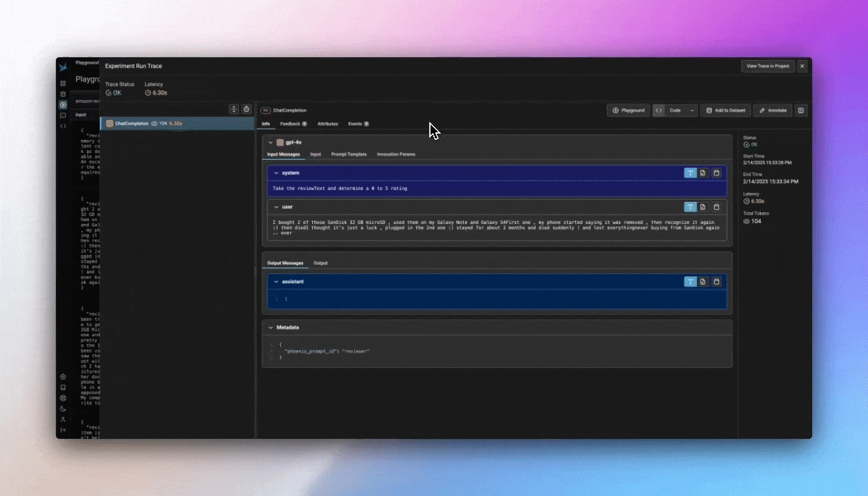Select text view mode for user message
Image resolution: width=868 pixels, height=496 pixels.
(x=690, y=207)
